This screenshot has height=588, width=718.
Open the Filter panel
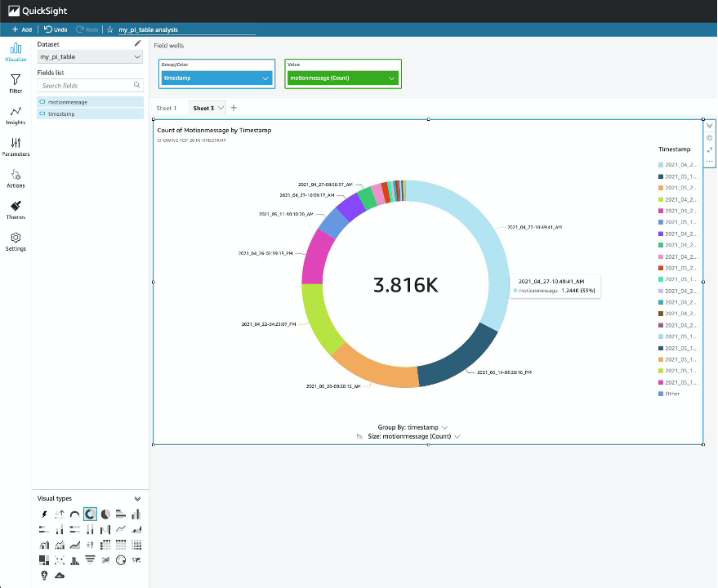[x=16, y=84]
